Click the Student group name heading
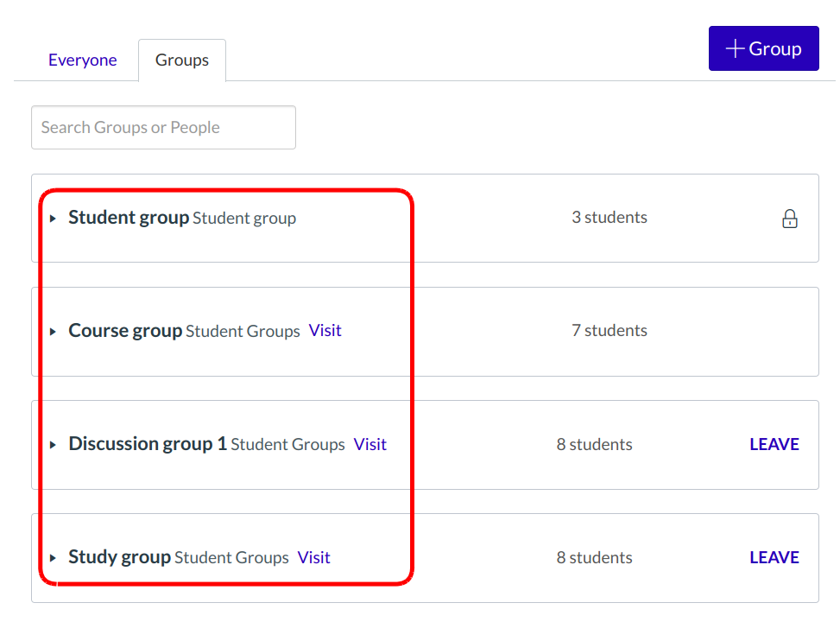Screen dimensions: 840x622 tap(129, 218)
